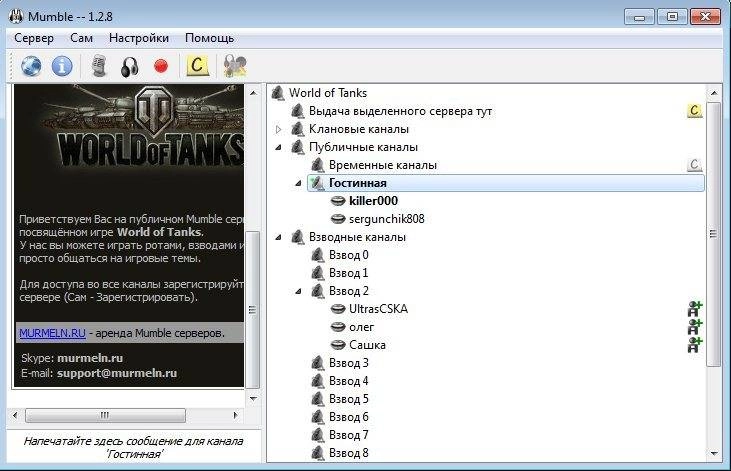Select the Взвод 8 channel
This screenshot has height=471, width=731.
click(x=349, y=453)
